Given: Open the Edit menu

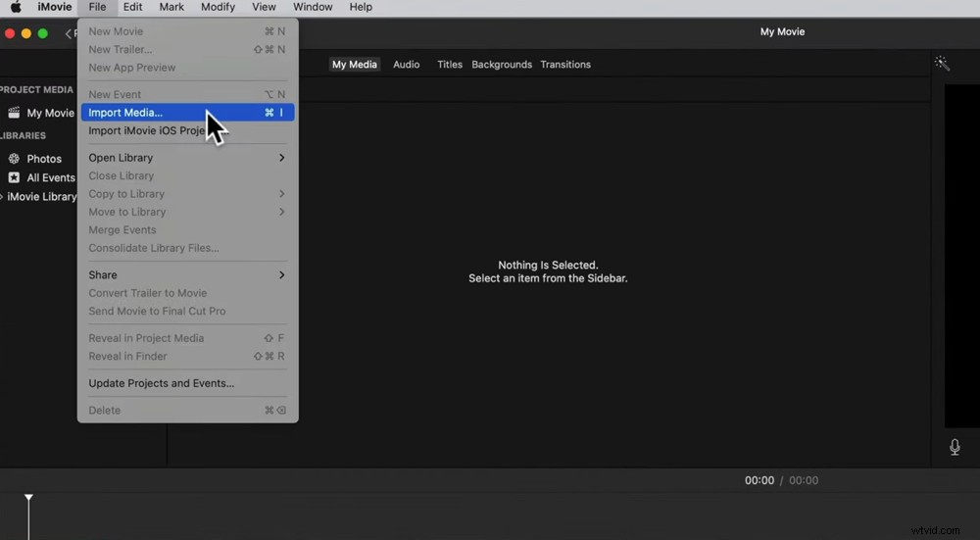Looking at the screenshot, I should [x=132, y=7].
